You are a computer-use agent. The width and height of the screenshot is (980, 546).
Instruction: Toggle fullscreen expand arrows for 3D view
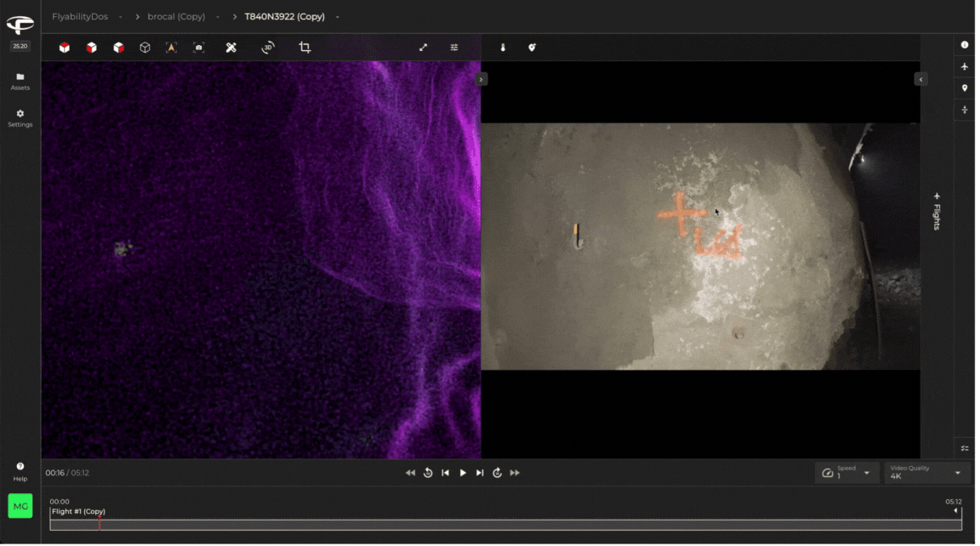coord(423,48)
